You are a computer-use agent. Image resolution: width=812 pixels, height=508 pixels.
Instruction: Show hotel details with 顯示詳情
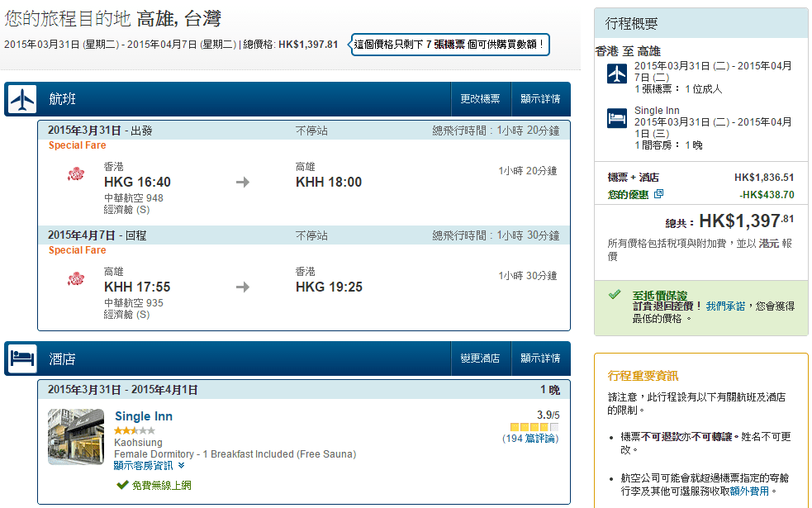pos(540,358)
